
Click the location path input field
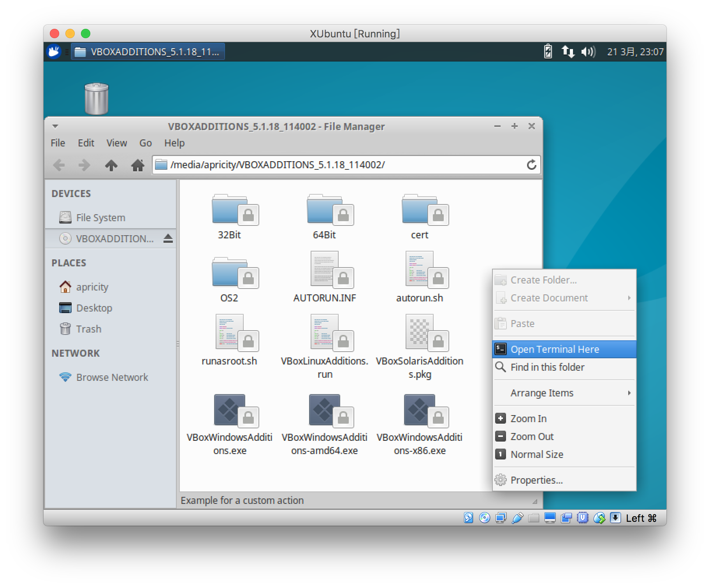pyautogui.click(x=343, y=165)
